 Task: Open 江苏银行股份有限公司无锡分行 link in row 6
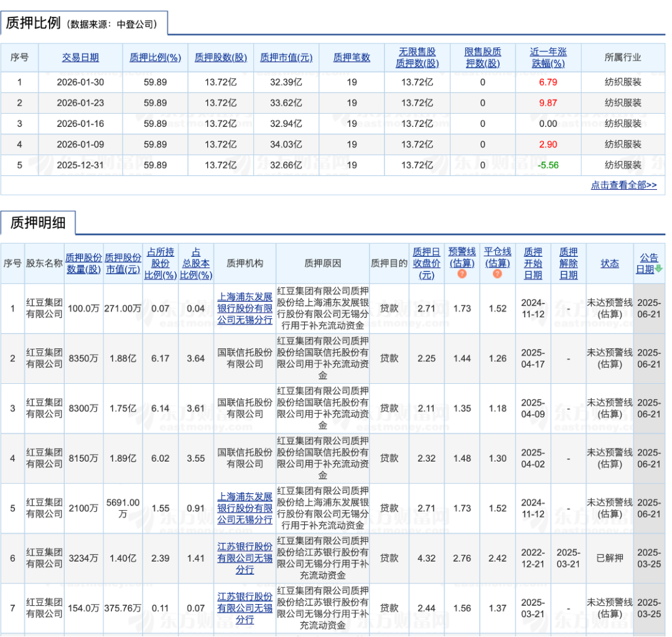click(245, 558)
